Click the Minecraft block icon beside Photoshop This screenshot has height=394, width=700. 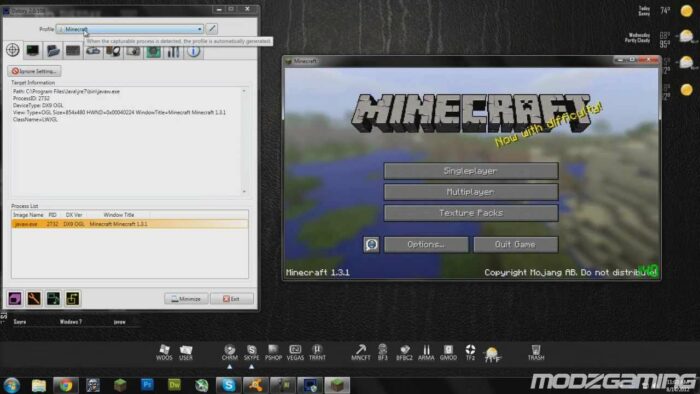(120, 385)
